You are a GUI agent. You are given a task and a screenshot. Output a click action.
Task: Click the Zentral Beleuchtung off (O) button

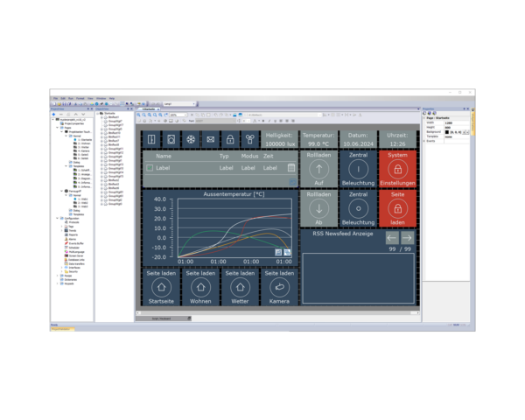(358, 208)
